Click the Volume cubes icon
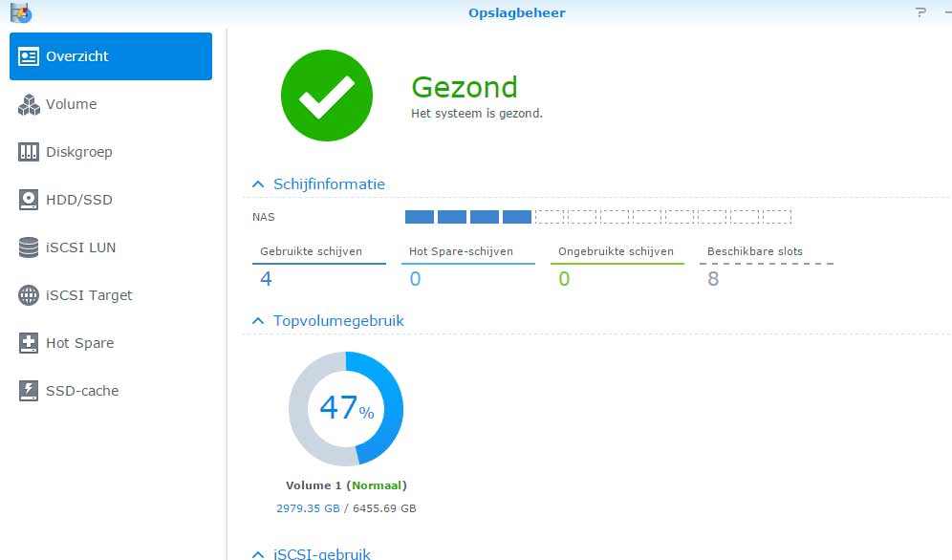 pyautogui.click(x=29, y=104)
